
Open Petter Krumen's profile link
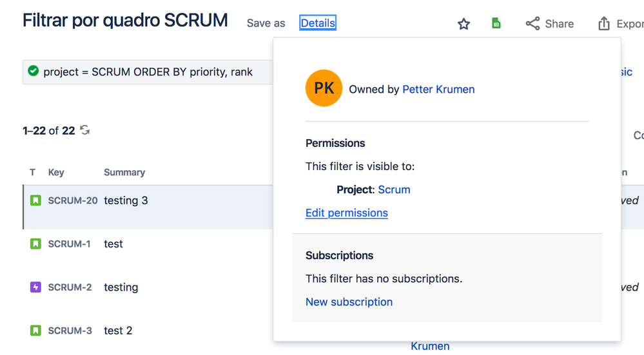[x=438, y=90]
